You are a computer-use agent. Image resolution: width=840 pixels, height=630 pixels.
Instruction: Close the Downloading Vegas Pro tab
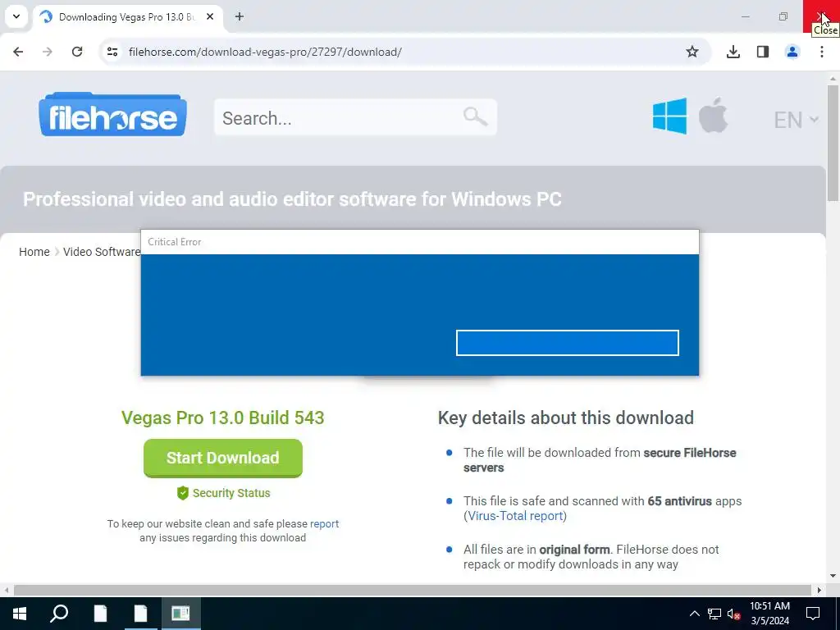pos(210,16)
